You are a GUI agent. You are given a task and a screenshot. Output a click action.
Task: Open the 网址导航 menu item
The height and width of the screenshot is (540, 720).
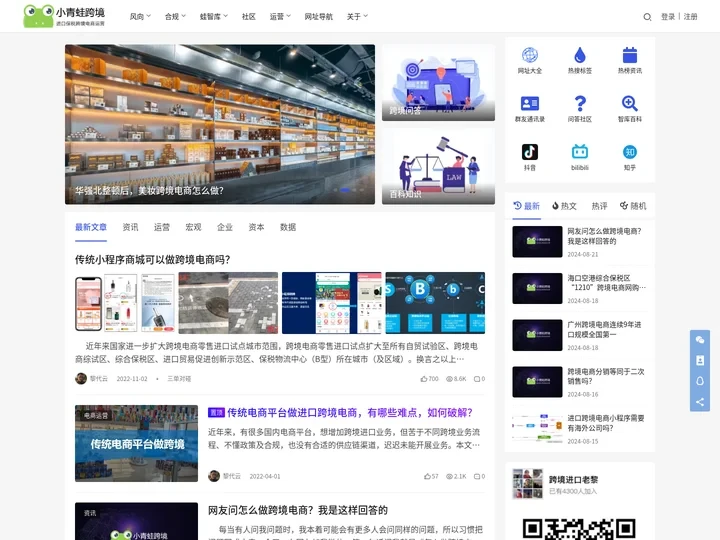point(319,17)
